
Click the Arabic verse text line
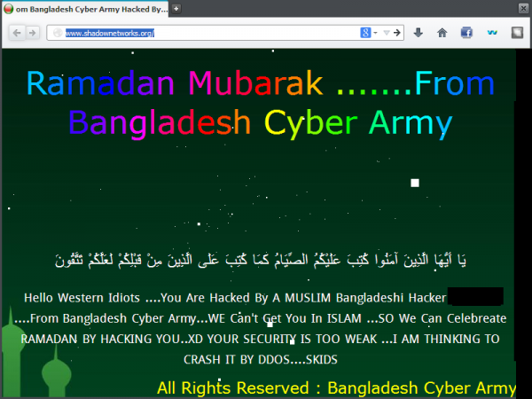pos(261,260)
